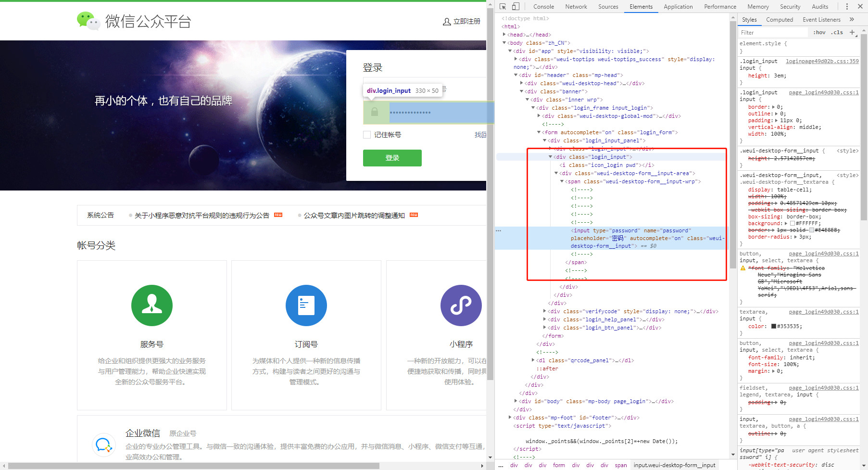Select the i class="icon_login pwd" DOM line
Viewport: 868px width, 470px height.
[x=606, y=165]
